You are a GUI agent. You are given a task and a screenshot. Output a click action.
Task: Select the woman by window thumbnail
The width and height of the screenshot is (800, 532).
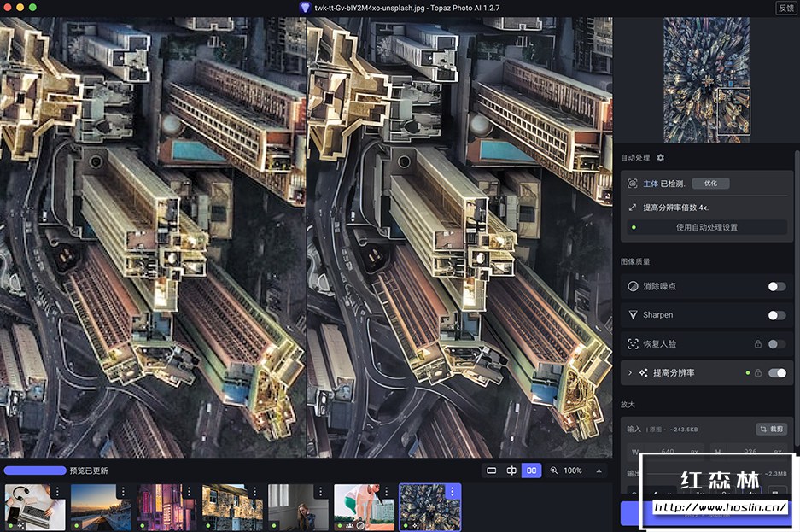[298, 507]
